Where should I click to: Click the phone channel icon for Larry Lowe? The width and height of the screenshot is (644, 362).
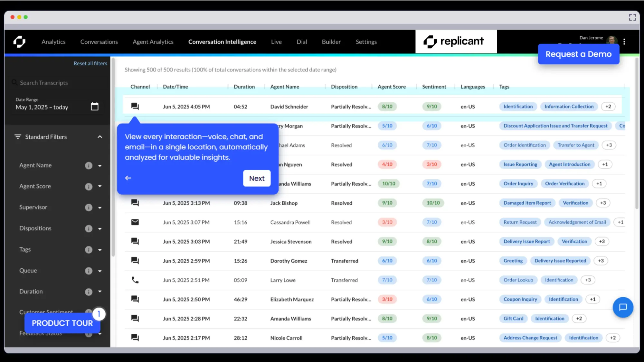coord(135,280)
